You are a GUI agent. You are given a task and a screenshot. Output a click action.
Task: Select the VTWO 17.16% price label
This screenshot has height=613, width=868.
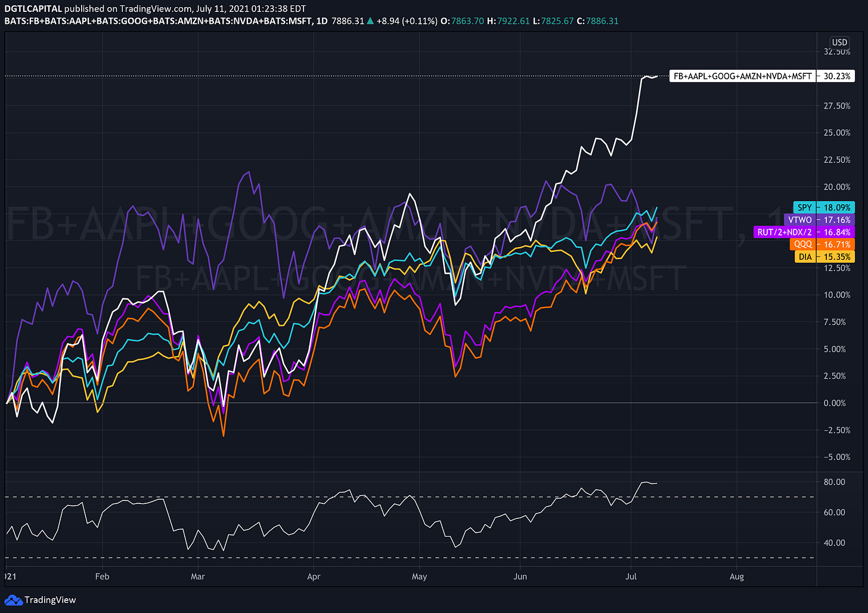click(x=820, y=220)
